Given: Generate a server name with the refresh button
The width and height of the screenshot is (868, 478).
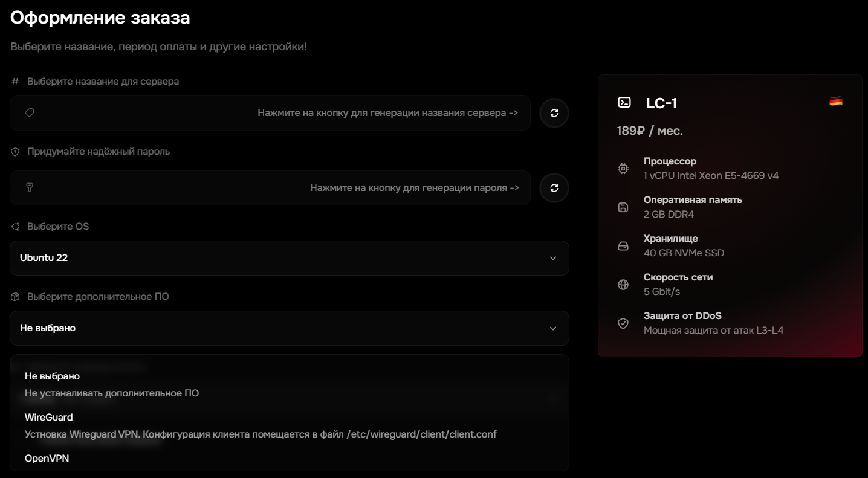Looking at the screenshot, I should click(554, 113).
